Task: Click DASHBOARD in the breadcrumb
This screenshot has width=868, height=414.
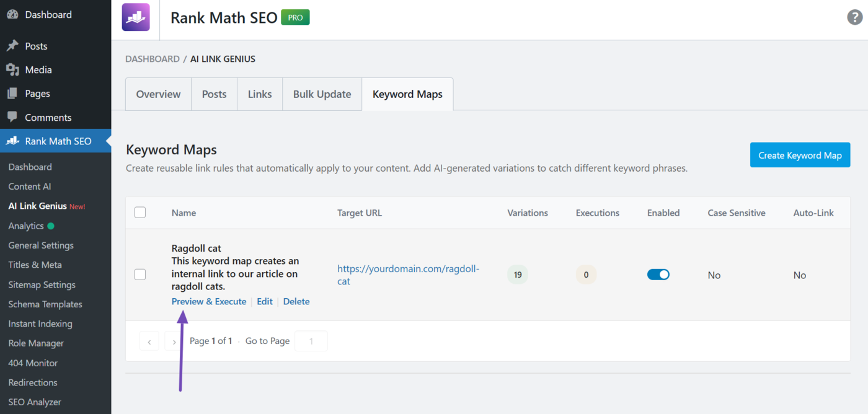Action: click(x=153, y=59)
